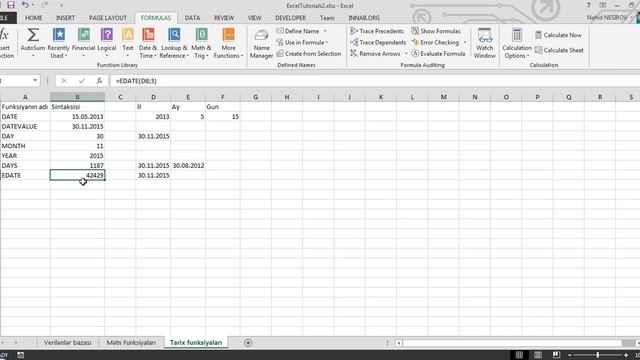Click the confirm checkmark in formula bar
The height and width of the screenshot is (360, 640).
pos(82,81)
